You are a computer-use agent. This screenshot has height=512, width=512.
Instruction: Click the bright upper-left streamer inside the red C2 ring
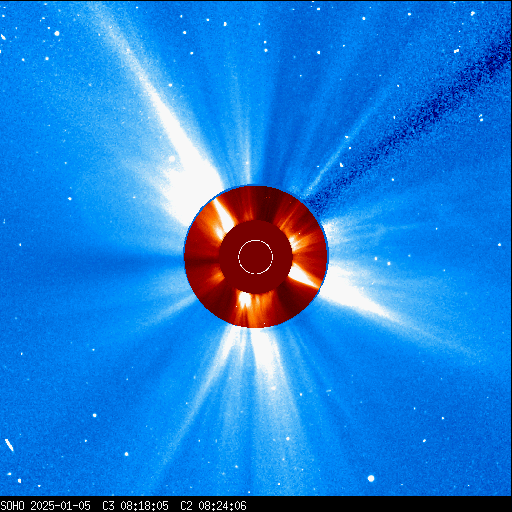click(223, 217)
